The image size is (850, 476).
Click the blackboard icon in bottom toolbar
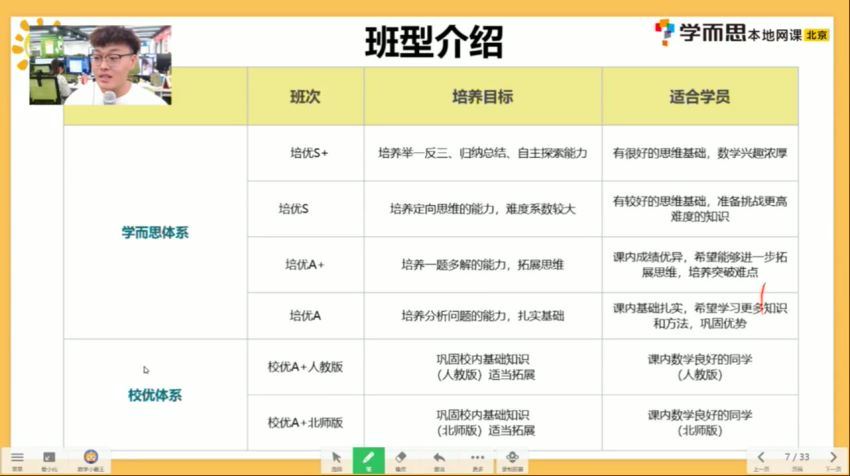pyautogui.click(x=49, y=458)
